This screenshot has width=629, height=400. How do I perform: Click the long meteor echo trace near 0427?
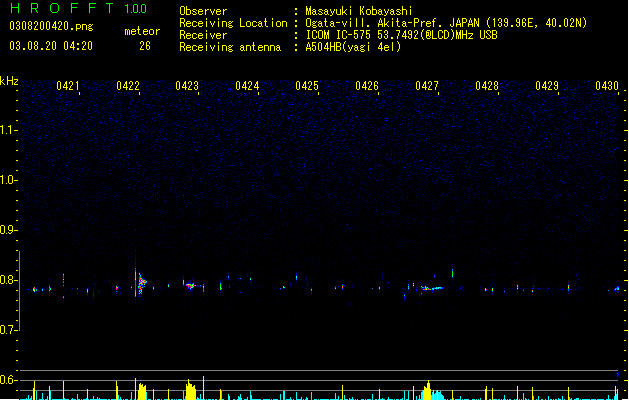[x=432, y=288]
